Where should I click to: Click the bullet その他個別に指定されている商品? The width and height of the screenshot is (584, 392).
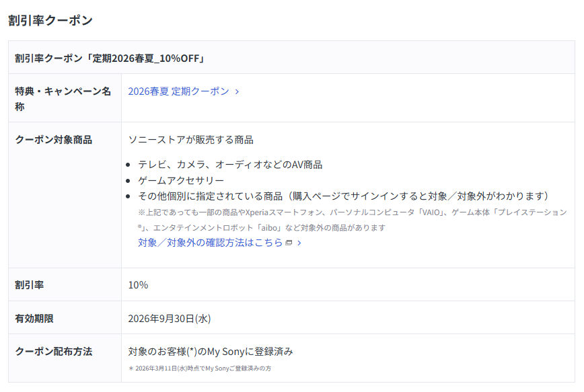tap(343, 196)
